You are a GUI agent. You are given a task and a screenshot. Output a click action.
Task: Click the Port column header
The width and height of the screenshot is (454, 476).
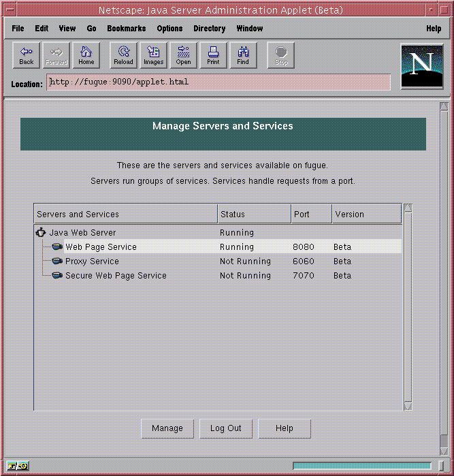pos(312,214)
